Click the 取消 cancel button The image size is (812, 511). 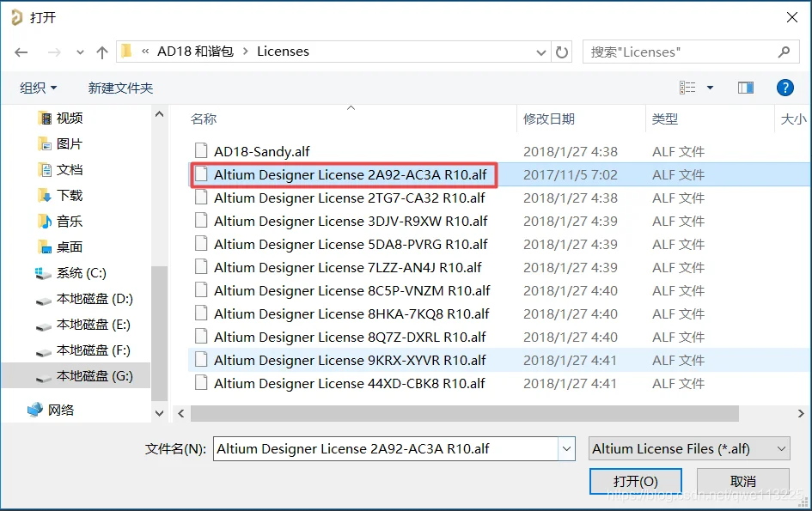click(x=743, y=482)
